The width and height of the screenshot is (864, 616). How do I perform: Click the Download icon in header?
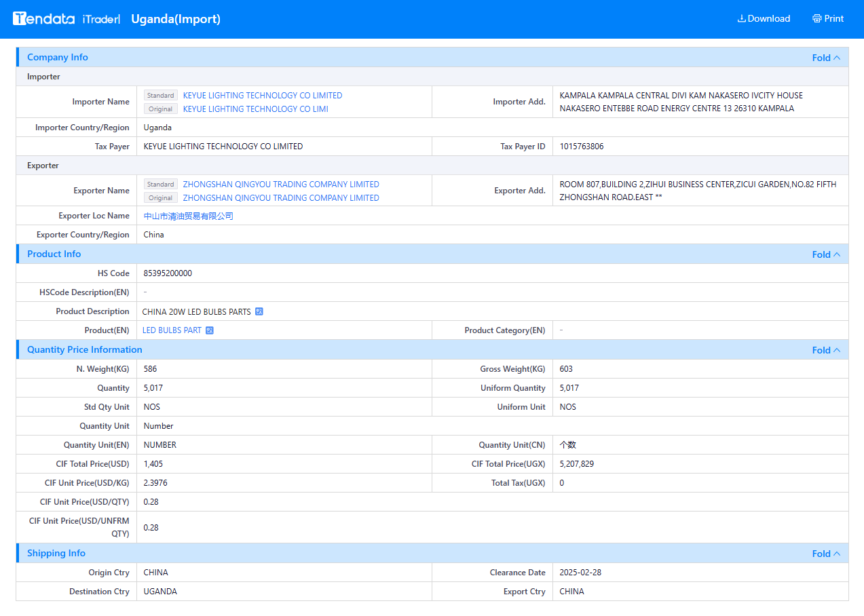[x=742, y=18]
